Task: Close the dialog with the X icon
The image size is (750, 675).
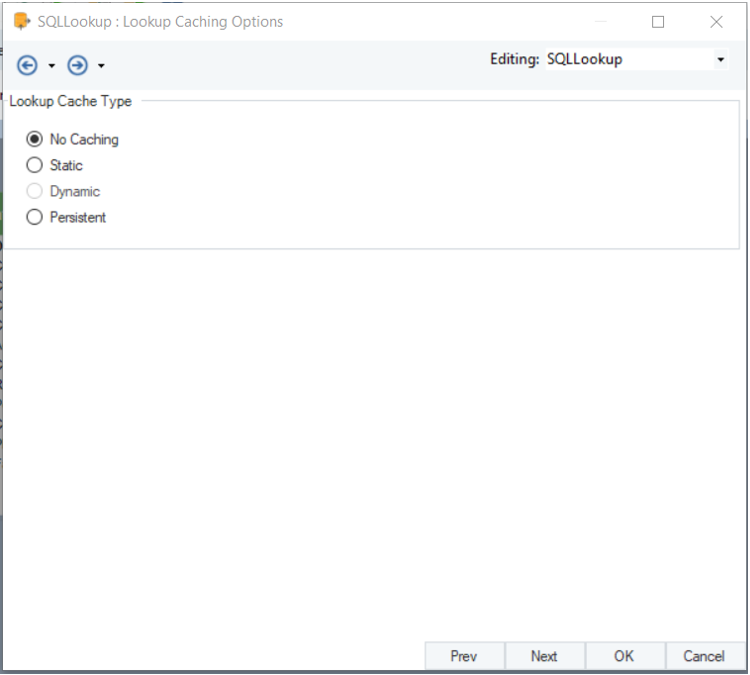Action: coord(716,22)
